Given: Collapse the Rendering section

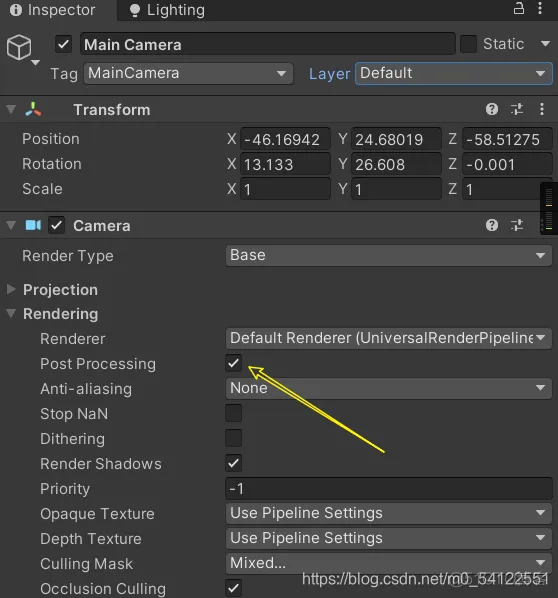Looking at the screenshot, I should click(x=11, y=313).
